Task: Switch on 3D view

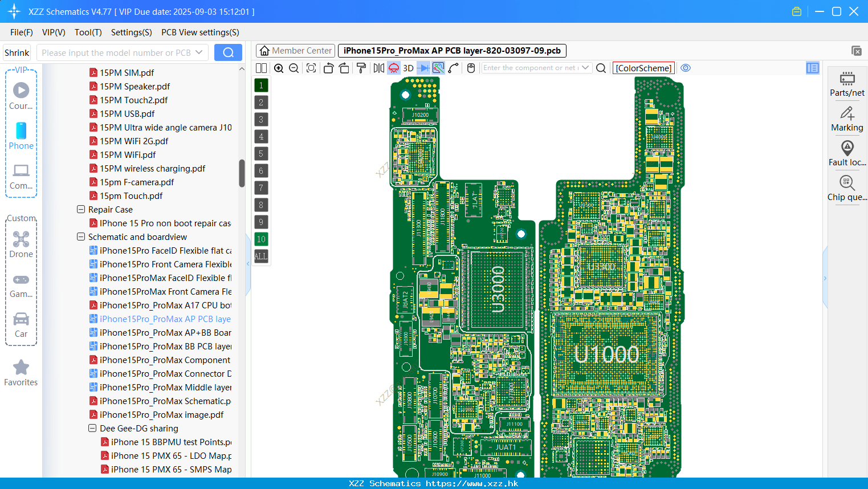Action: click(x=408, y=68)
